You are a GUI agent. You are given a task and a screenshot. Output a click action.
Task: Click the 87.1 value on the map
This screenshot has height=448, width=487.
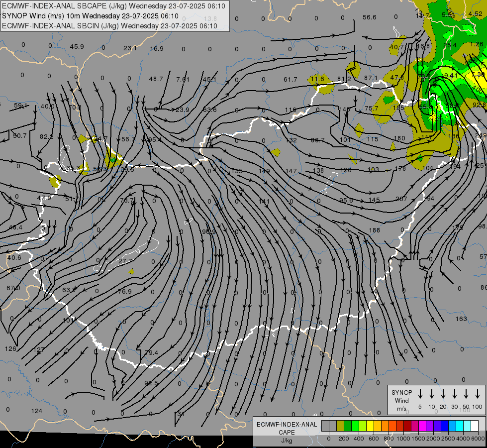pos(371,78)
